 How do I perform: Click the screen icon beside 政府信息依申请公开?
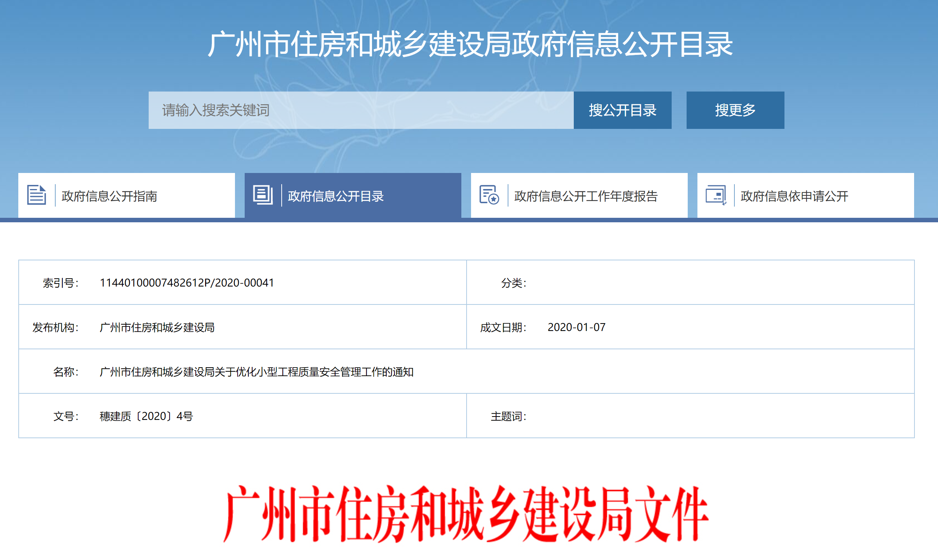pos(716,195)
